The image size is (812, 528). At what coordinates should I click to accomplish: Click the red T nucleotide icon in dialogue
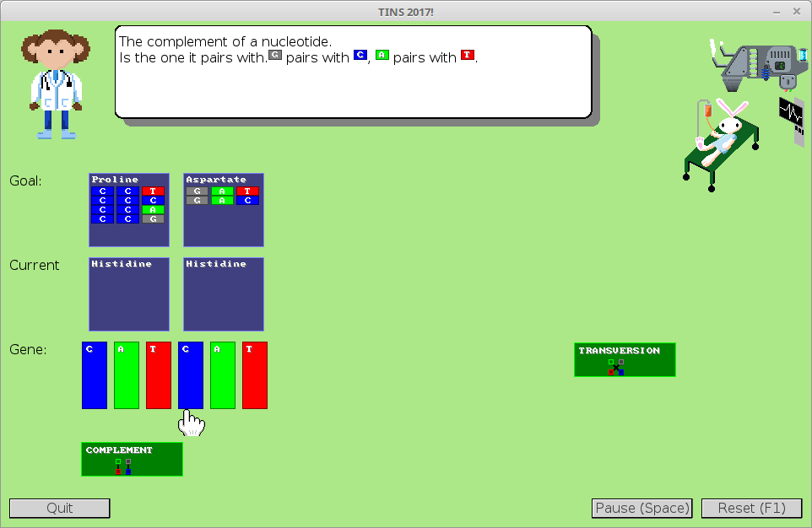468,56
